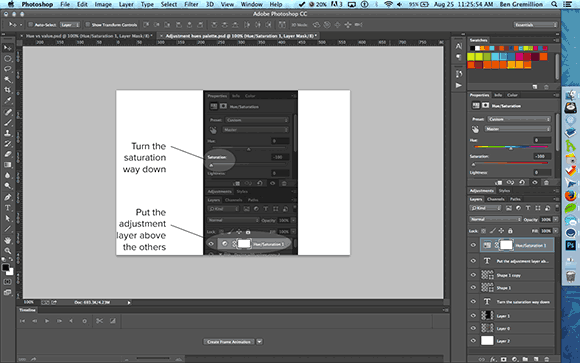Enable the Auto-Select checkbox

(x=31, y=24)
